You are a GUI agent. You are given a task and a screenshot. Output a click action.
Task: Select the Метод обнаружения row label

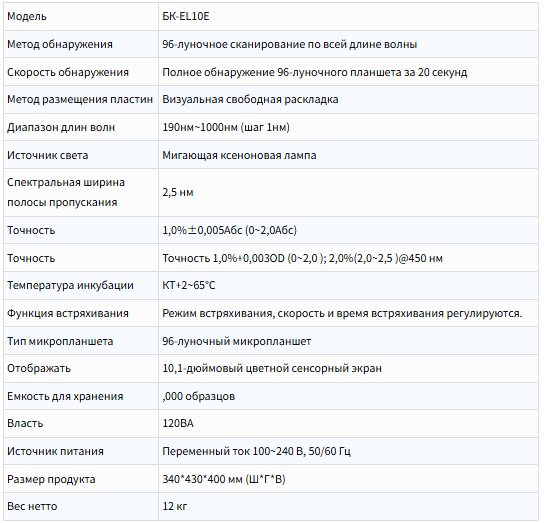coord(60,44)
